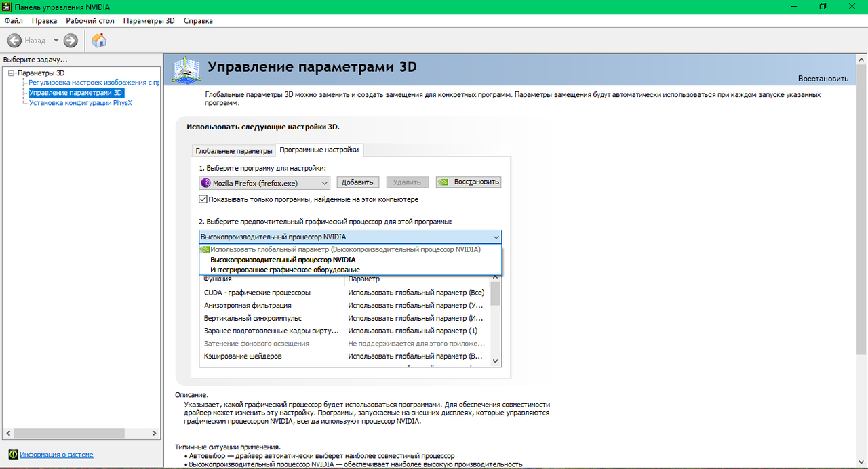This screenshot has width=868, height=469.
Task: Open the Home icon in toolbar
Action: coord(99,40)
